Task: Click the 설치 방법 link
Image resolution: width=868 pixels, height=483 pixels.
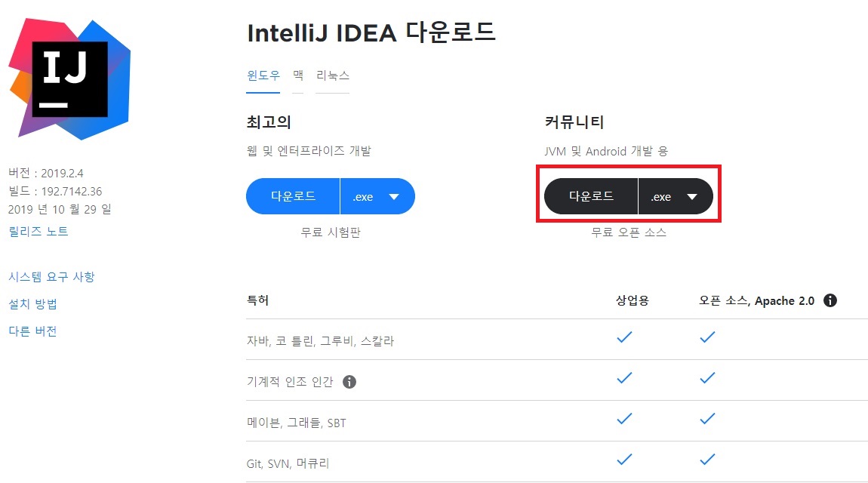Action: coord(32,303)
